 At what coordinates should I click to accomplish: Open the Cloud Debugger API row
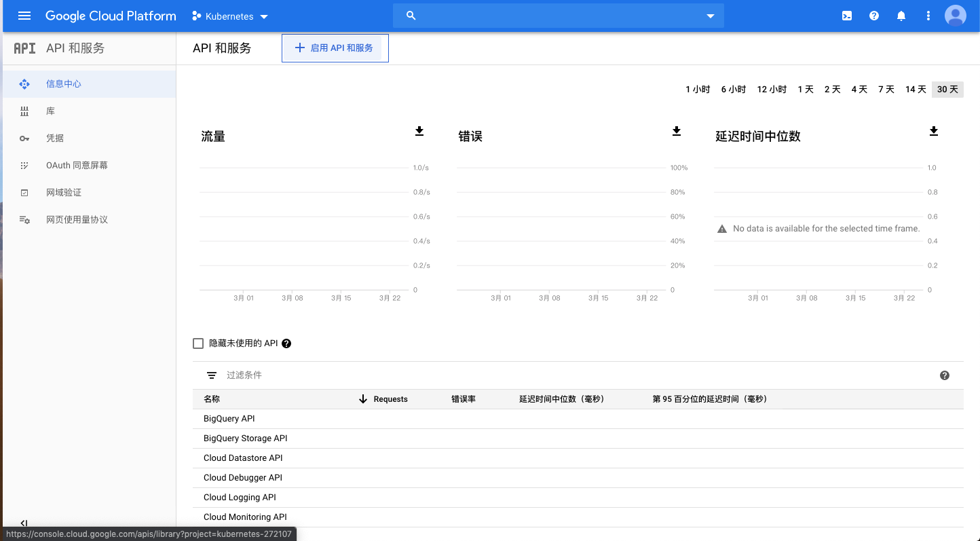578,478
